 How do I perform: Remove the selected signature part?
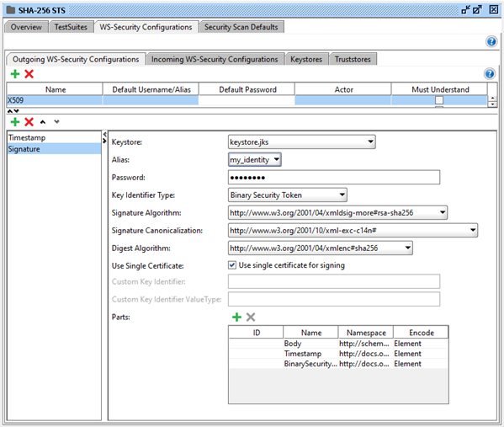[251, 317]
